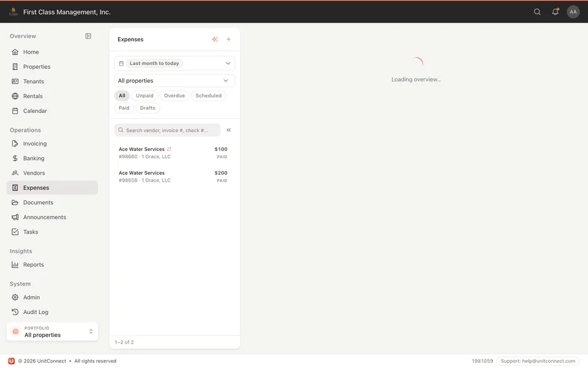Filter expenses by Overdue
The height and width of the screenshot is (368, 588).
175,96
